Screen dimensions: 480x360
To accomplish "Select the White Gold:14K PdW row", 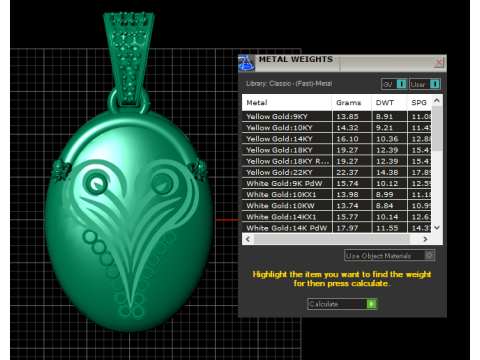I will click(337, 228).
